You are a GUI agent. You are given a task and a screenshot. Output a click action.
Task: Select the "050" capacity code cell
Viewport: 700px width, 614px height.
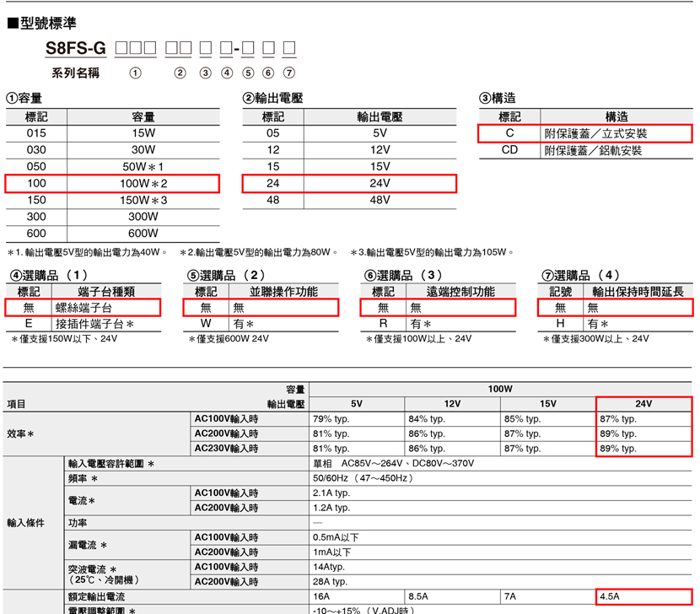tap(36, 166)
